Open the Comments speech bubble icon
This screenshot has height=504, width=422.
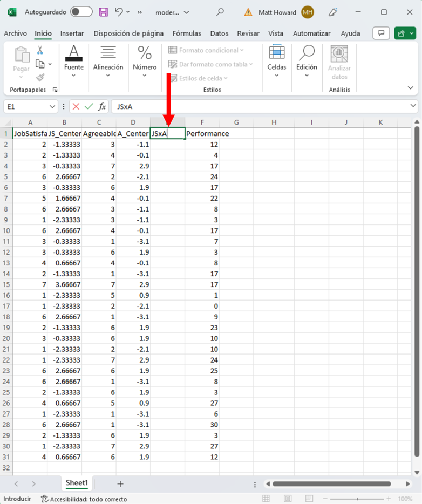click(381, 33)
